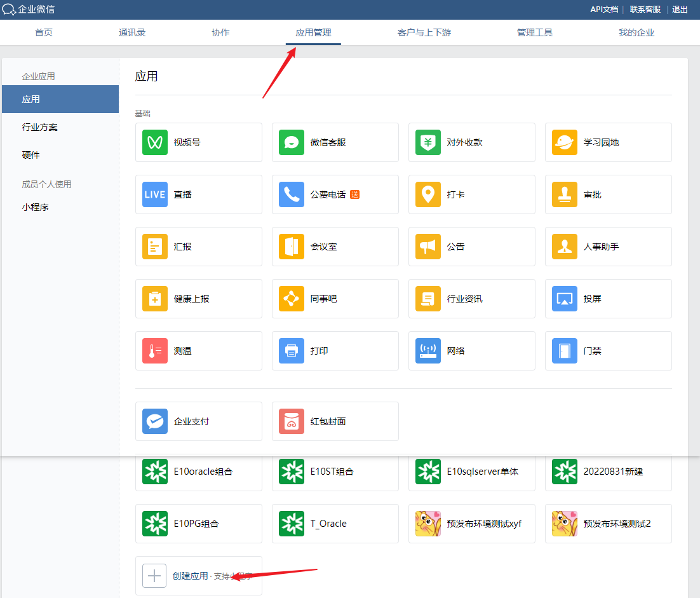This screenshot has height=598, width=700.
Task: Open the T_Oracle app icon
Action: pyautogui.click(x=292, y=524)
